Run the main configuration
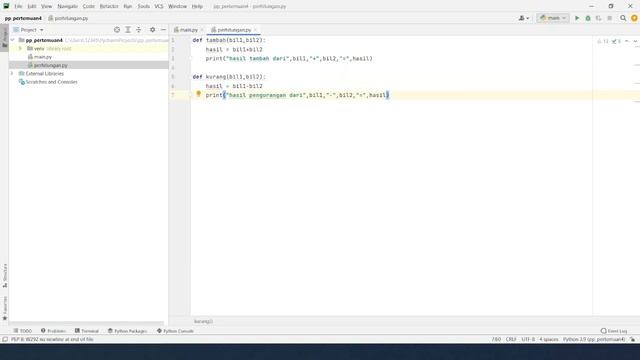640x360 pixels. (x=577, y=18)
